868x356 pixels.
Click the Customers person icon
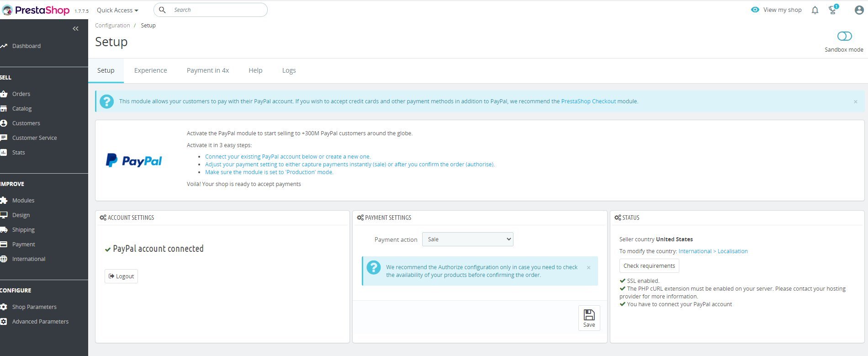[x=4, y=123]
